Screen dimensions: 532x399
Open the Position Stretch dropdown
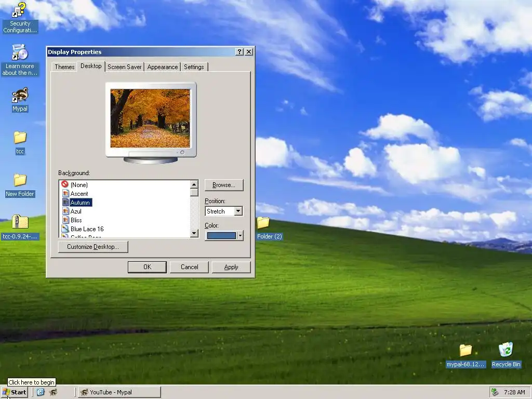238,211
